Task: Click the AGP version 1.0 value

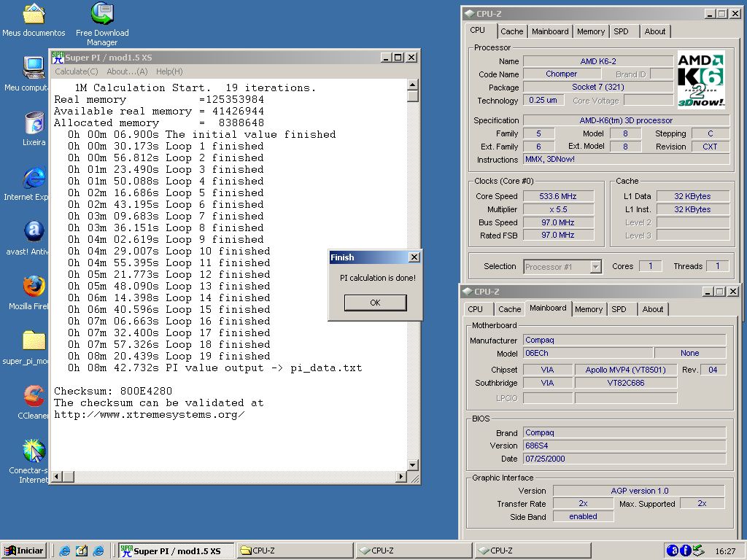Action: (x=639, y=491)
